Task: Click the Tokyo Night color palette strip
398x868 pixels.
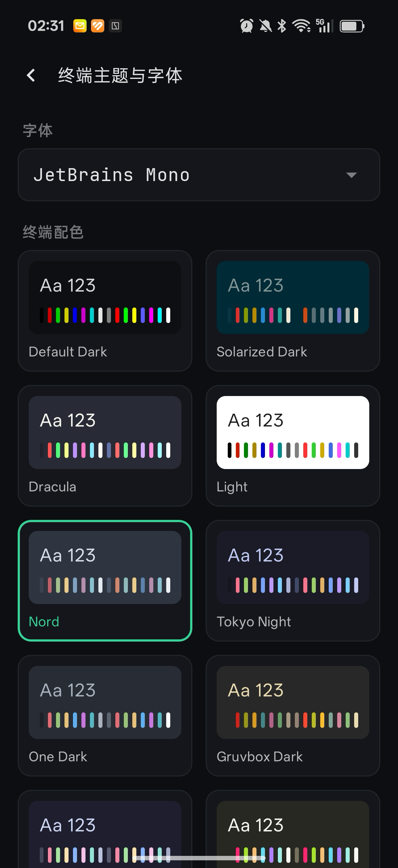Action: (x=293, y=585)
